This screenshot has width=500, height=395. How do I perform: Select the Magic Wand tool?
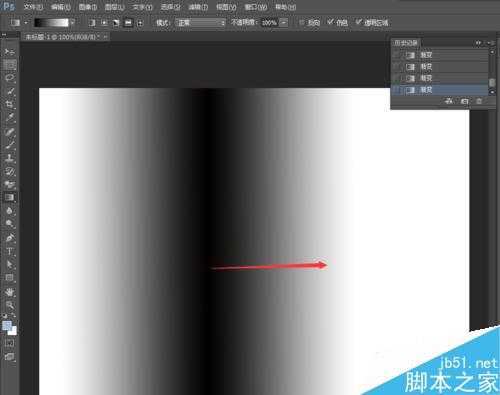[10, 91]
